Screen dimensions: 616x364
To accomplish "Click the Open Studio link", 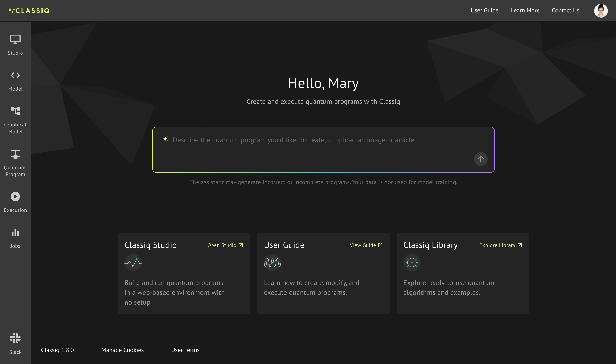I will (225, 245).
